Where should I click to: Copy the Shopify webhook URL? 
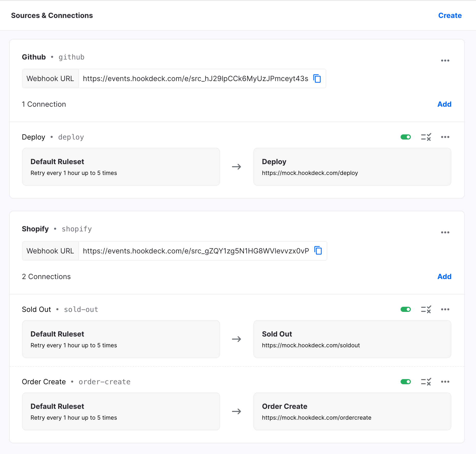[318, 251]
